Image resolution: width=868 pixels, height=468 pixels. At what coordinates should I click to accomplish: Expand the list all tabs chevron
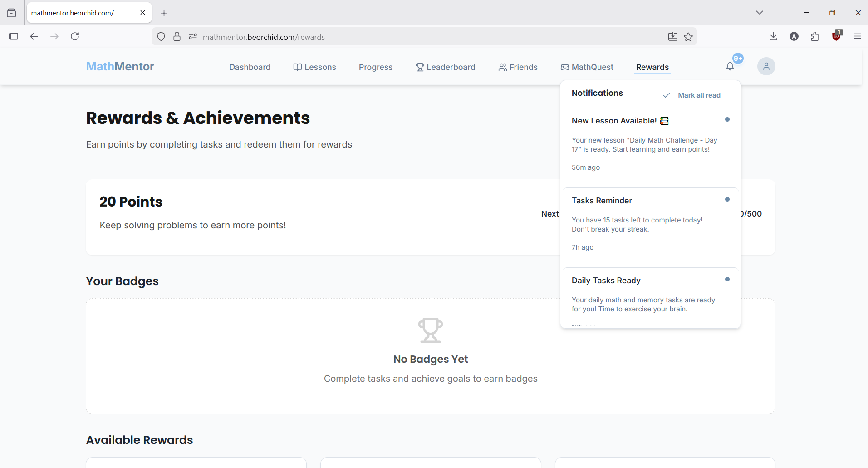point(760,13)
